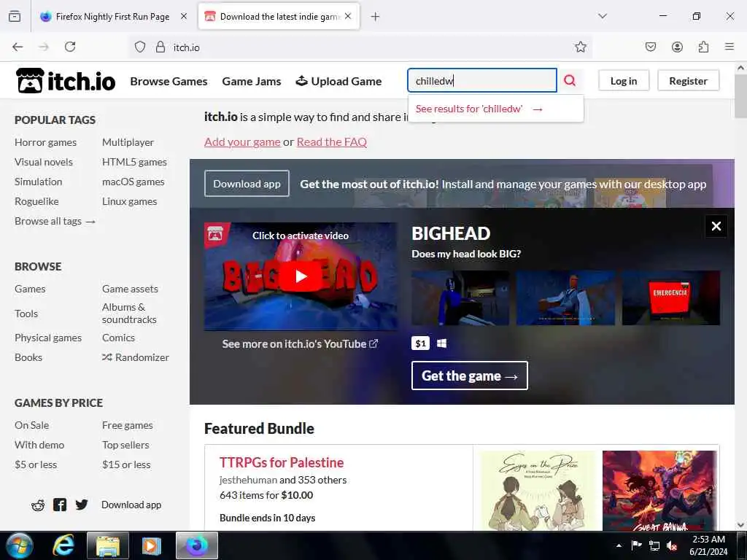Open Firefox extensions icon
Image resolution: width=747 pixels, height=560 pixels.
703,47
